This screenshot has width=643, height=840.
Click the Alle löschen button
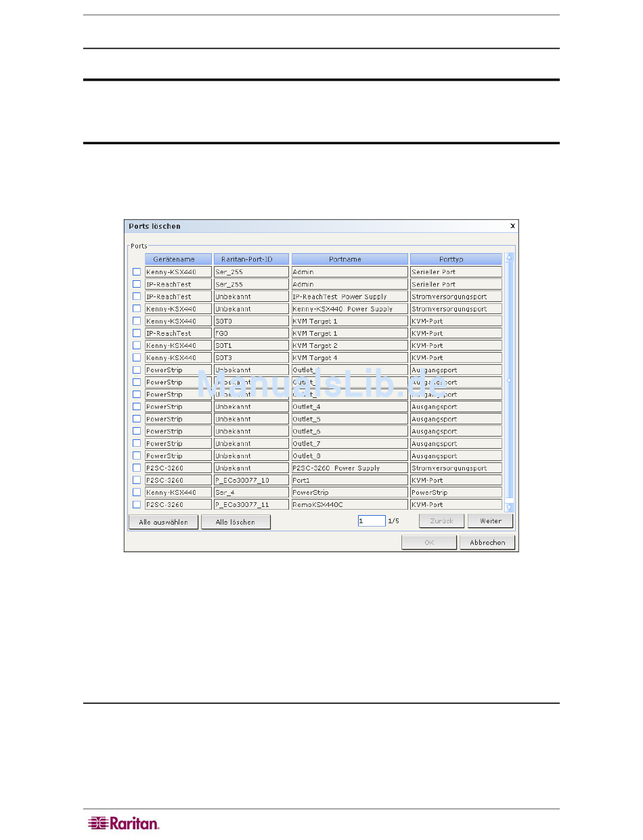[236, 522]
